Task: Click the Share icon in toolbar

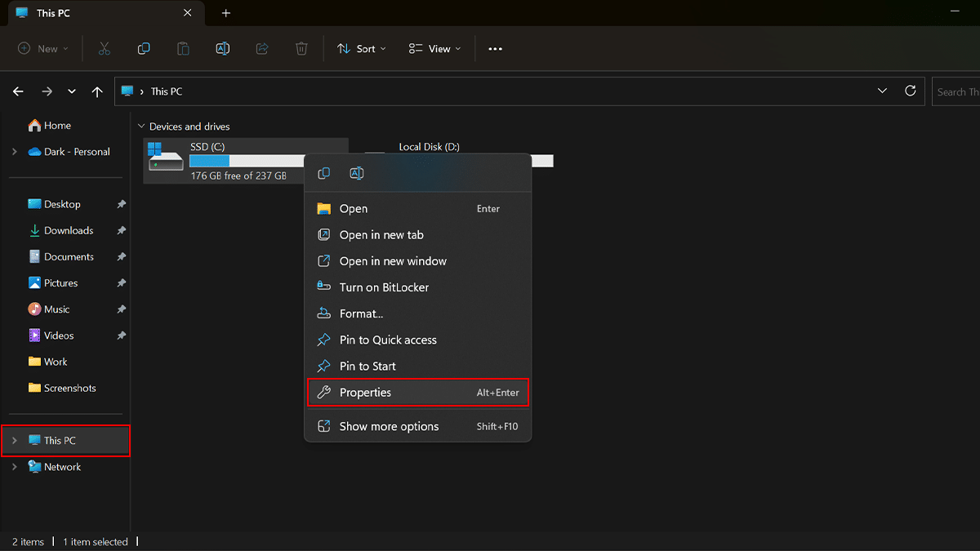Action: [262, 49]
